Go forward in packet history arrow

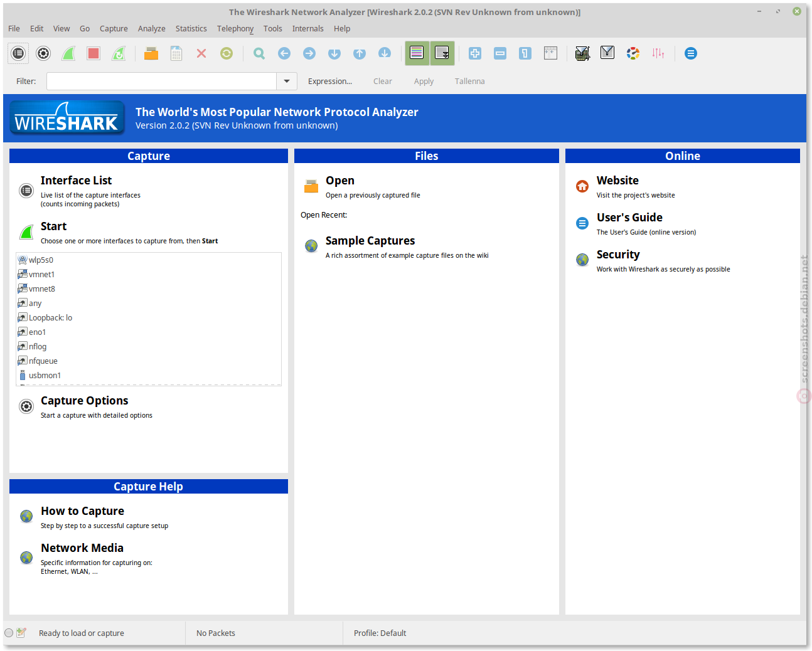309,53
